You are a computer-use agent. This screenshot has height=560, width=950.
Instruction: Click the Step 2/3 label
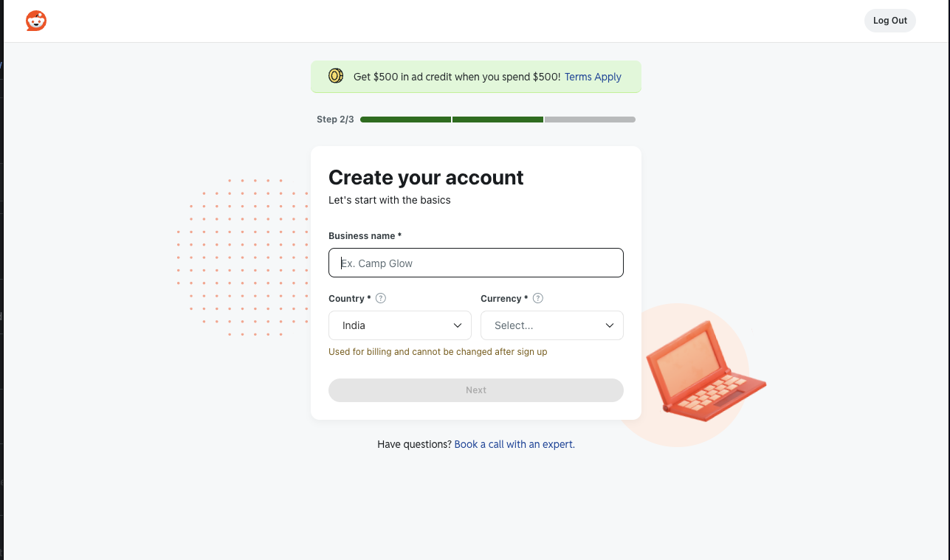tap(335, 120)
